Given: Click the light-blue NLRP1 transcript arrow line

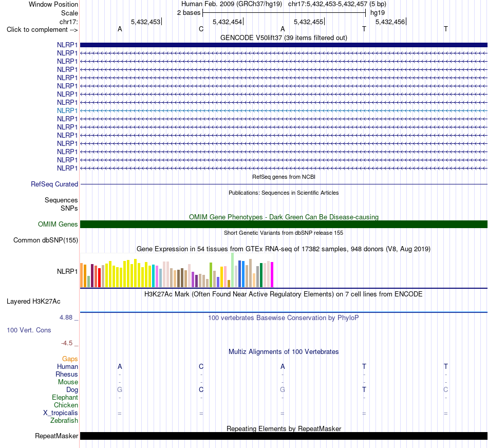Looking at the screenshot, I should (284, 110).
